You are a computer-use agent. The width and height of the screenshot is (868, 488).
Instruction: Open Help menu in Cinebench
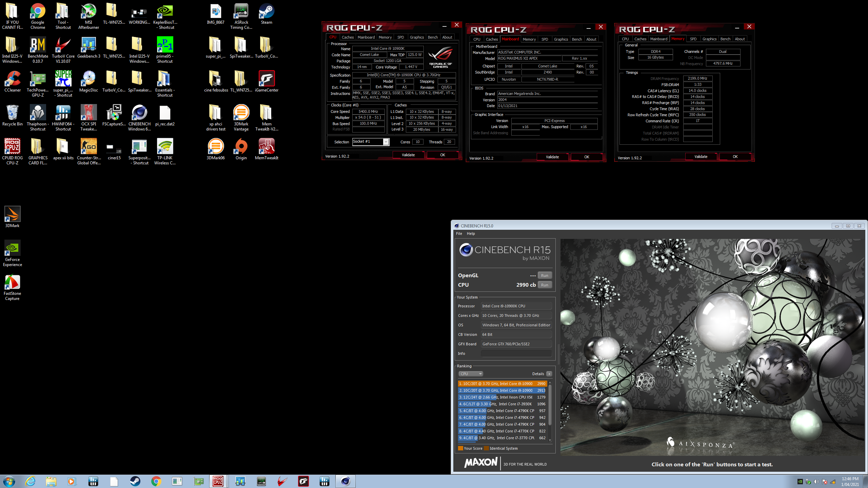(x=471, y=233)
